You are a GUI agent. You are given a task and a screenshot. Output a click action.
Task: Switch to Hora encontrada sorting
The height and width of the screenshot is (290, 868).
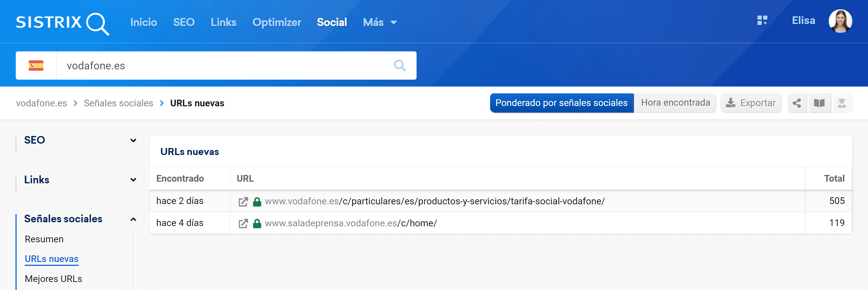pos(675,103)
